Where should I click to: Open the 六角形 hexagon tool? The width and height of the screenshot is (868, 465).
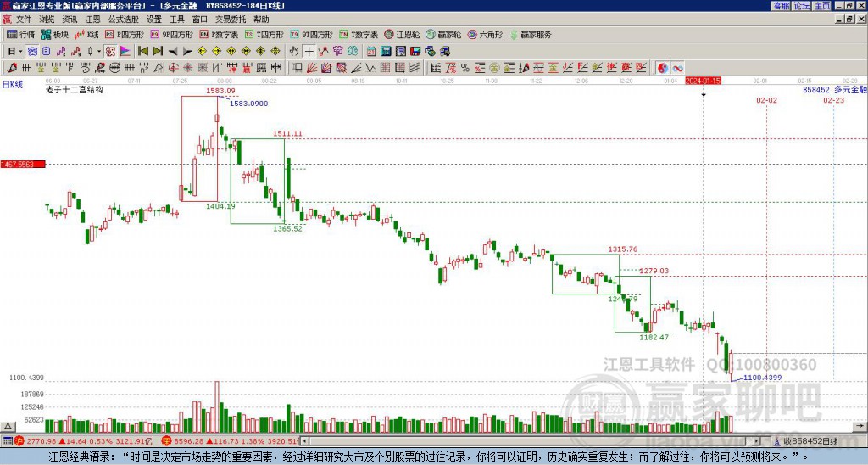tap(486, 34)
